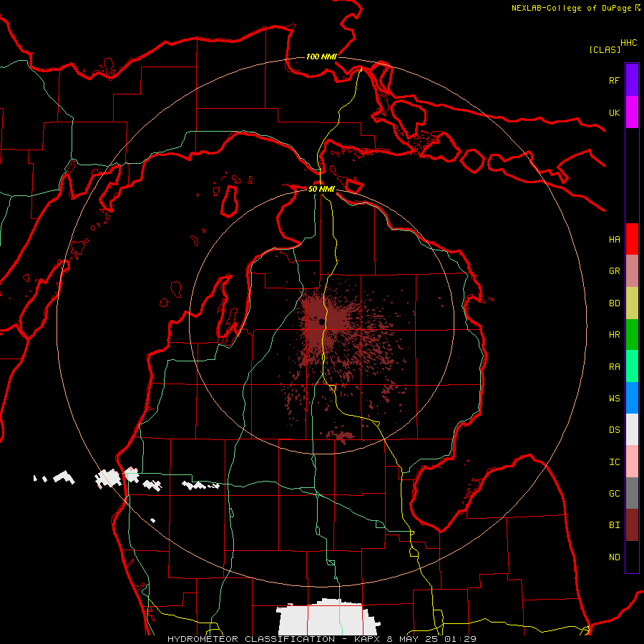Click the 'GC' legend label
Screen dimensions: 644x644
[614, 494]
